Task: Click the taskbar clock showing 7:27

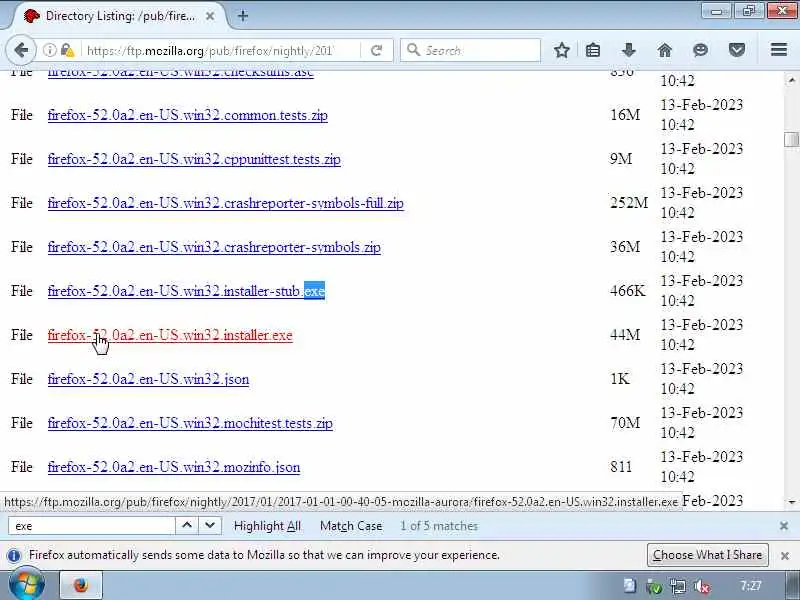Action: (x=751, y=586)
